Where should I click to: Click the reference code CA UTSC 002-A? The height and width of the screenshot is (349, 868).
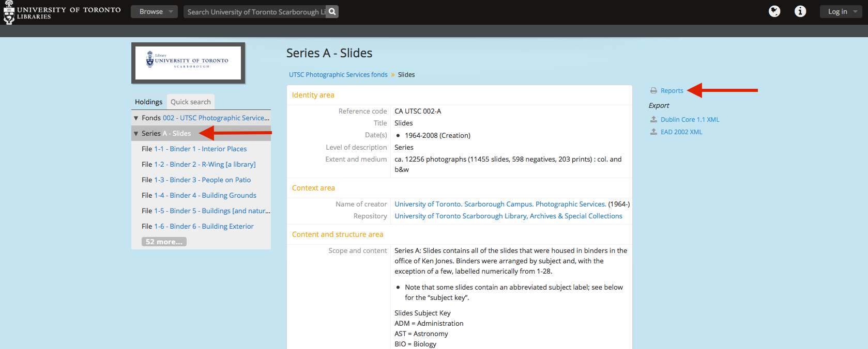[418, 111]
